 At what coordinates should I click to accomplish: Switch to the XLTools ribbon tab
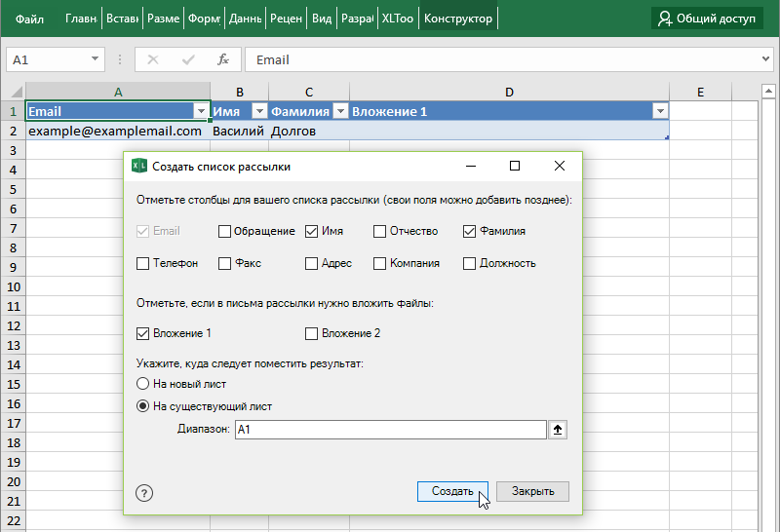[x=398, y=19]
